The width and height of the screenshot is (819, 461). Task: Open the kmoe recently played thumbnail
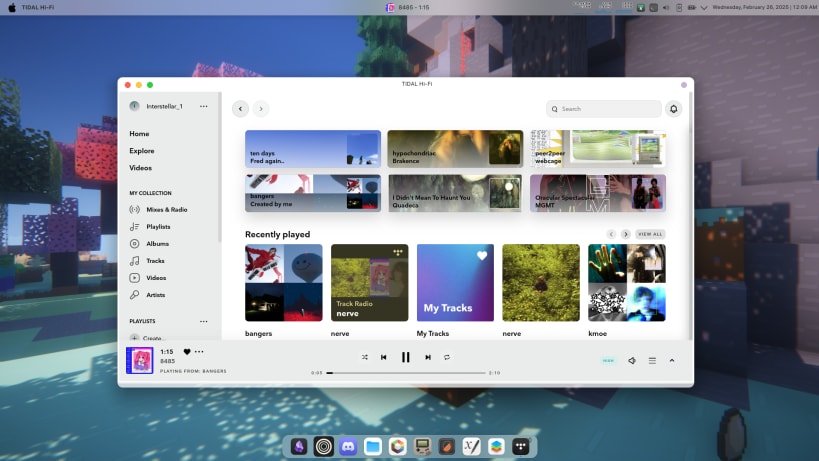627,282
